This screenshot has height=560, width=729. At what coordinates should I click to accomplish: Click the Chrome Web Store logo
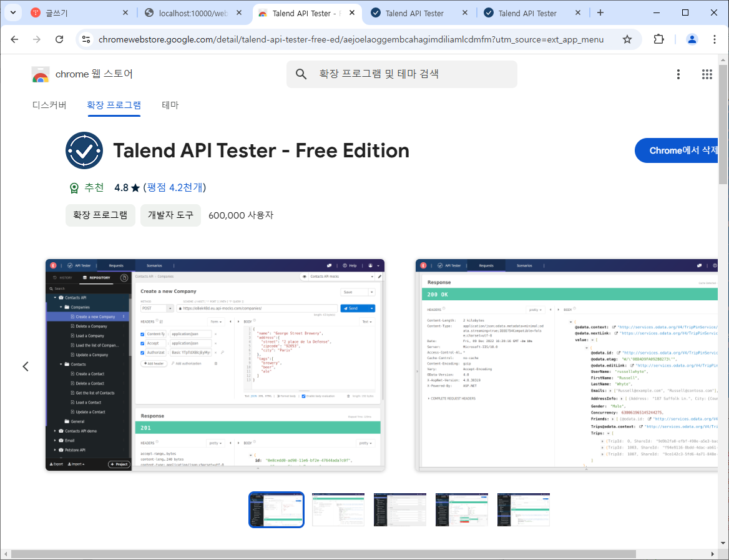[x=41, y=74]
